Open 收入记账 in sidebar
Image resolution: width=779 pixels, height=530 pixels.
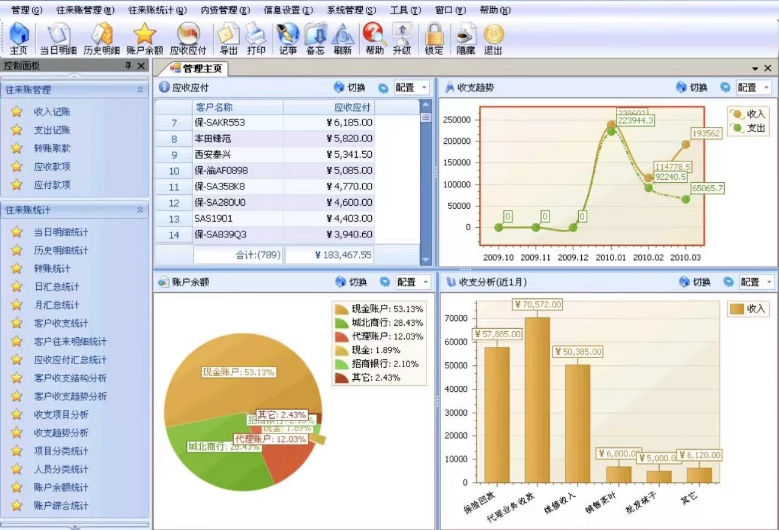(52, 112)
